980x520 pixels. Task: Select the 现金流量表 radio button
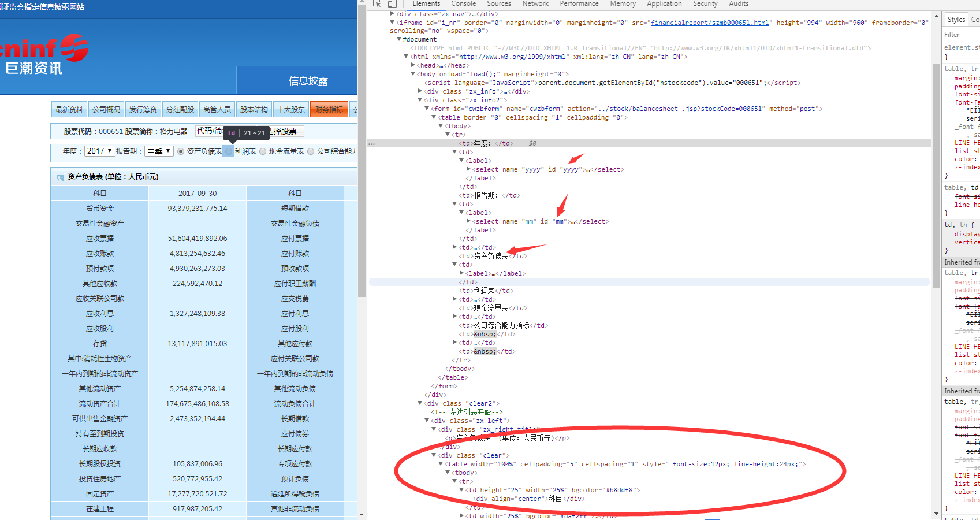[x=263, y=151]
